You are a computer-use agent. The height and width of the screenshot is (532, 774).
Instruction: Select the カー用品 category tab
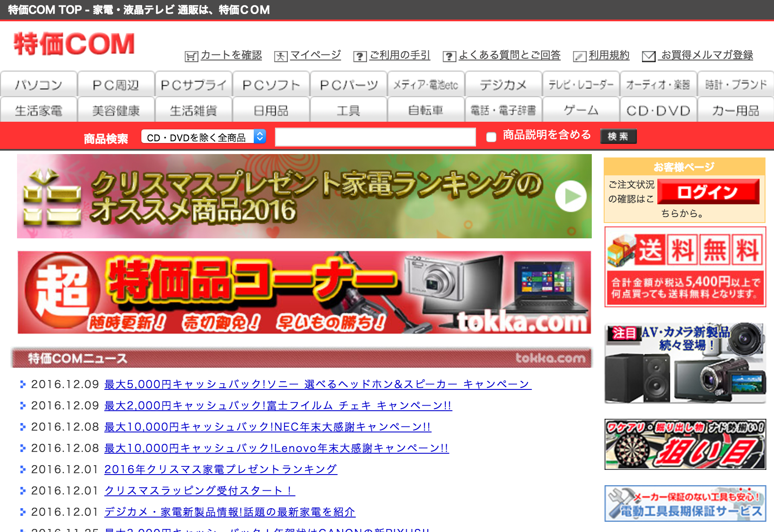(x=736, y=110)
